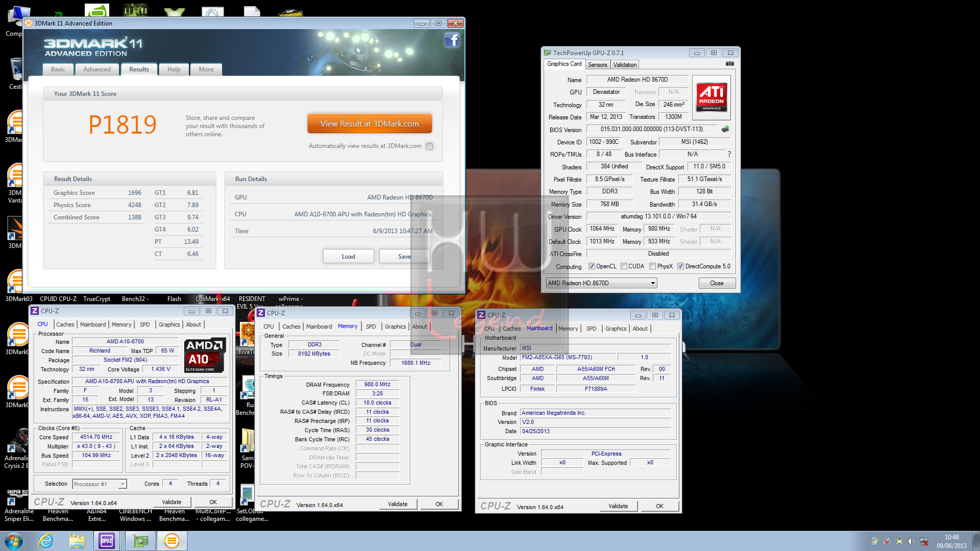Click the volume speaker tray icon

(x=912, y=541)
